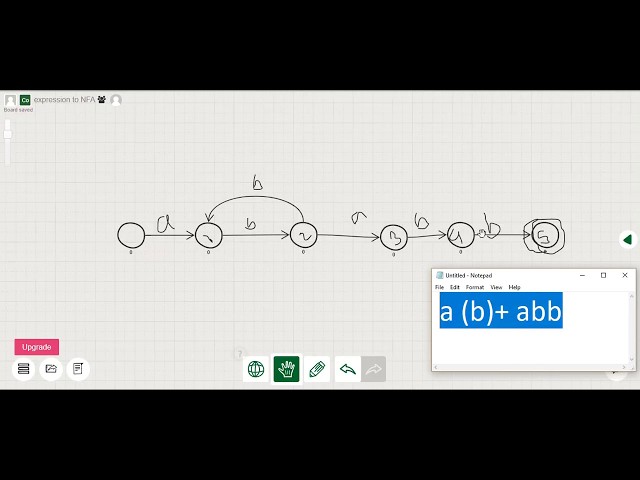Click the question mark help icon

240,353
